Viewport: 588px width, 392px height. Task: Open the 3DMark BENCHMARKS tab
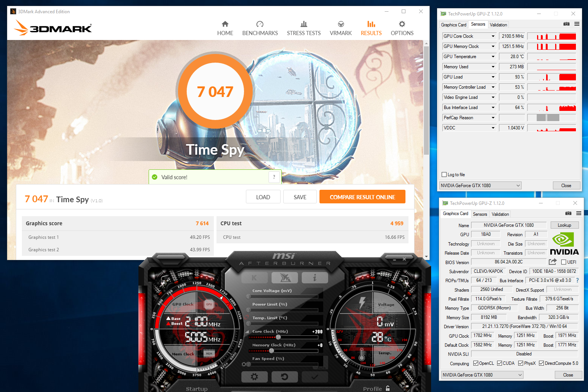[x=260, y=29]
